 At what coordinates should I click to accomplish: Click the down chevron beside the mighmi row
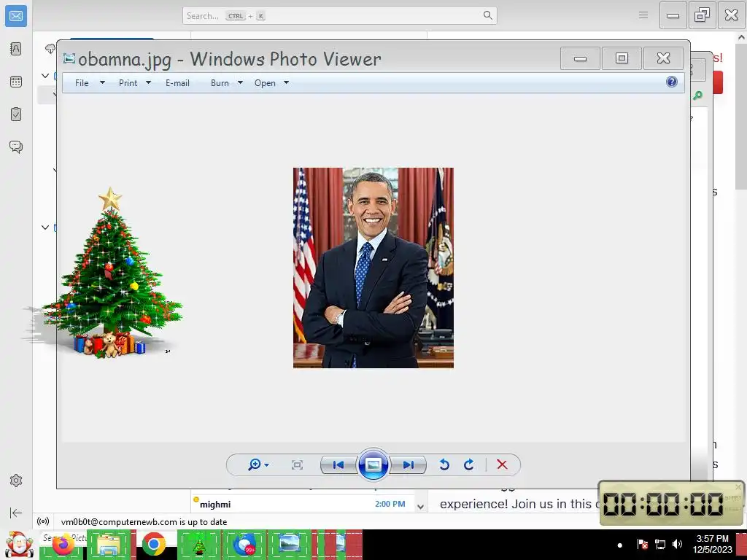[420, 507]
